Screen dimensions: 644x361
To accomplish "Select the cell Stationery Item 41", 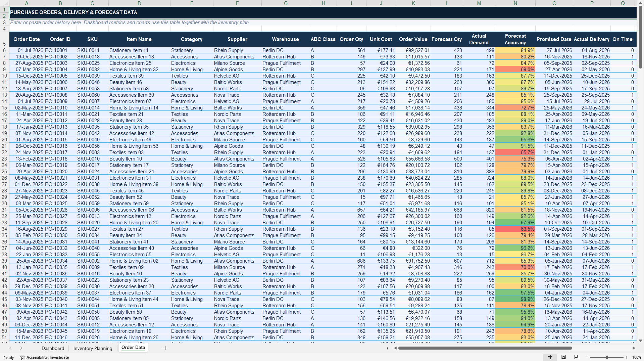I will pos(139,242).
